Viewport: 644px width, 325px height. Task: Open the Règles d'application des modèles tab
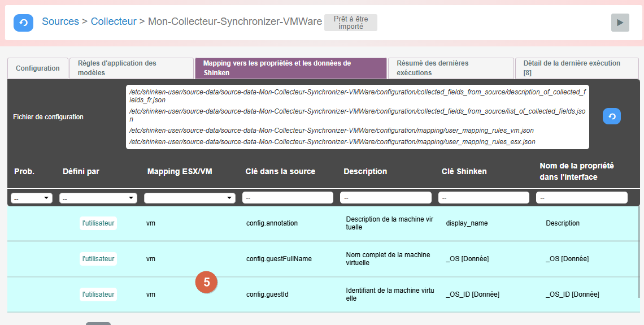click(131, 68)
